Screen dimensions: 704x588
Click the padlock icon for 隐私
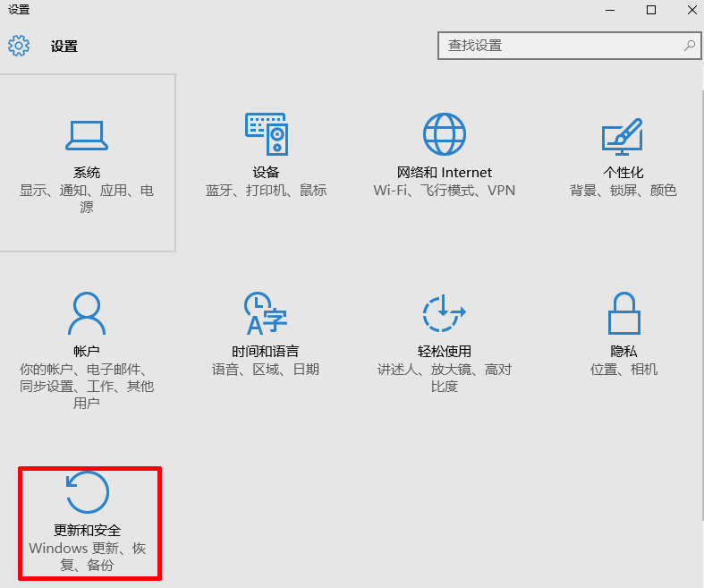tap(623, 314)
